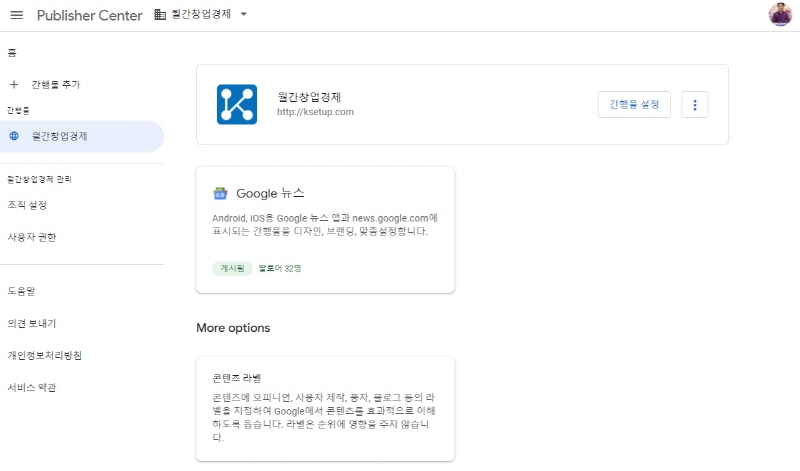This screenshot has height=471, width=800.
Task: Click the 월간창업경제 title in publication card
Action: (x=309, y=97)
